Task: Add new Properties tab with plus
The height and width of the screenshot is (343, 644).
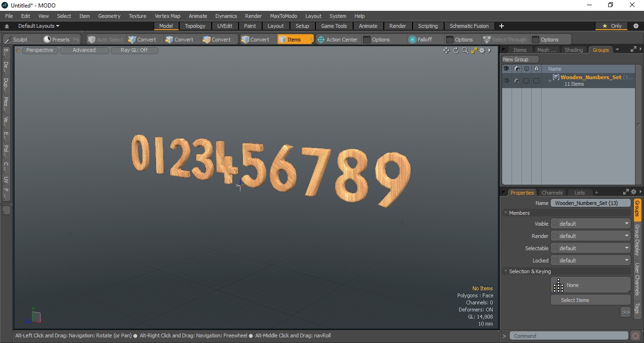Action: [596, 192]
